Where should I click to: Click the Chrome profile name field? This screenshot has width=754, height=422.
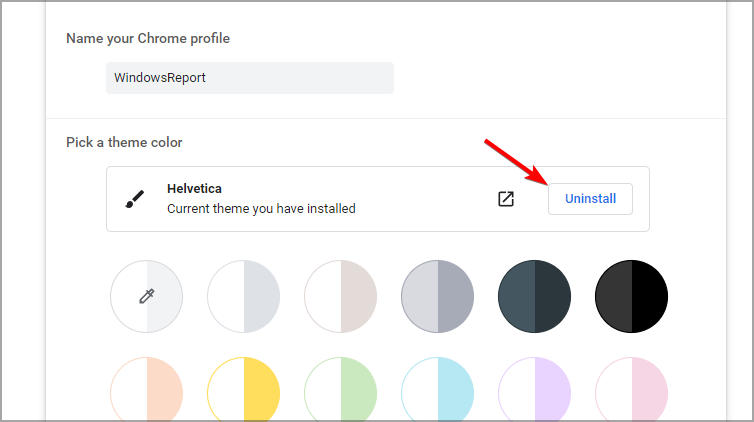[250, 78]
